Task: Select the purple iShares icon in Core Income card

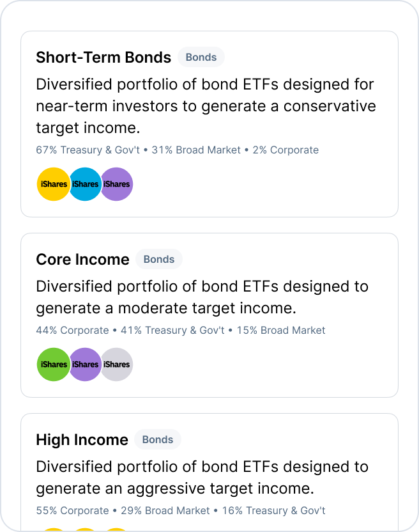Action: [85, 364]
